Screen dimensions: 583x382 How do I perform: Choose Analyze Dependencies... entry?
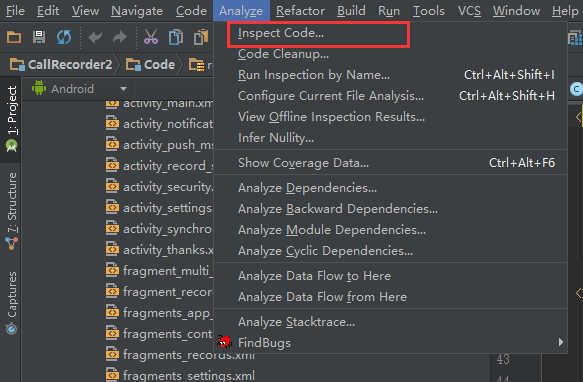point(390,188)
